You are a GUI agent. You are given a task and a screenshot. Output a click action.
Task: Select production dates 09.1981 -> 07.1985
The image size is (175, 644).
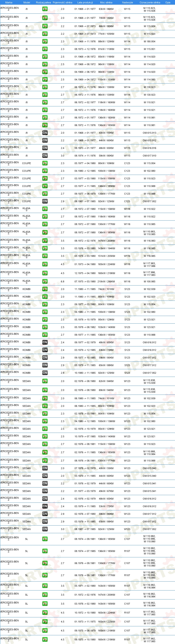tap(85, 201)
